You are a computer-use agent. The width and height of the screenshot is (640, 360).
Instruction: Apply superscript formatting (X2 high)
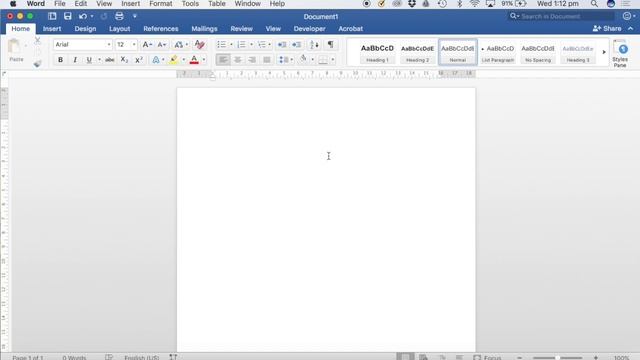(x=139, y=60)
